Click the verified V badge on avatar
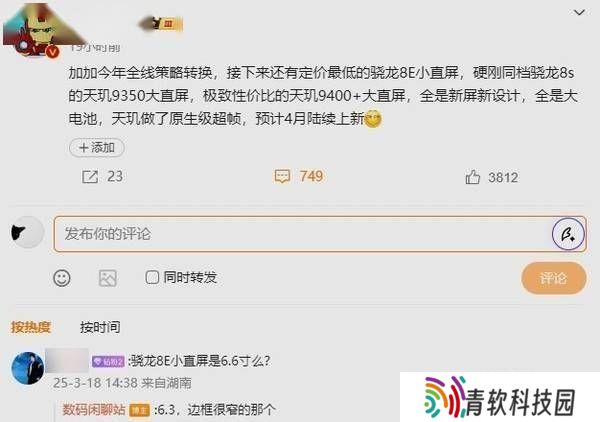 52,51
